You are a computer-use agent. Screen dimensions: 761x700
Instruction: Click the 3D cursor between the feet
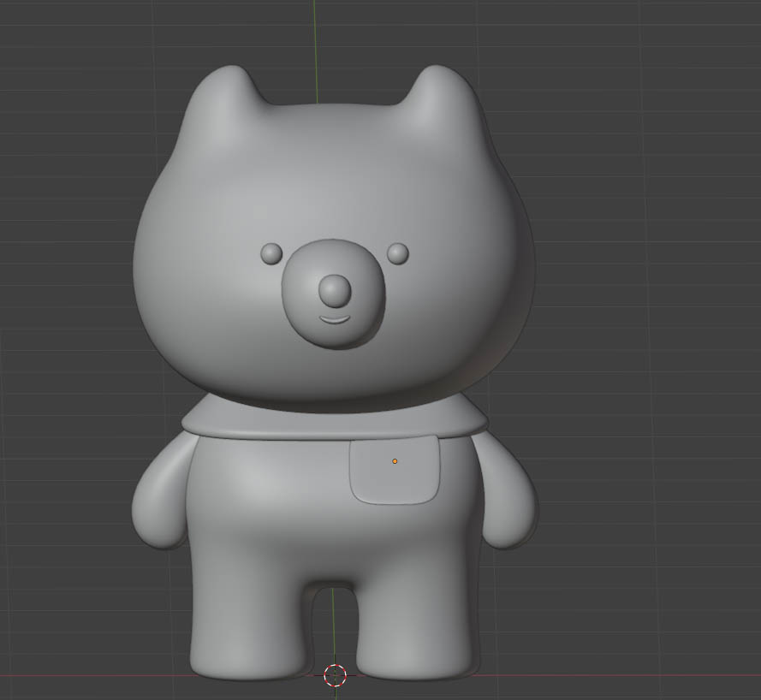(335, 675)
